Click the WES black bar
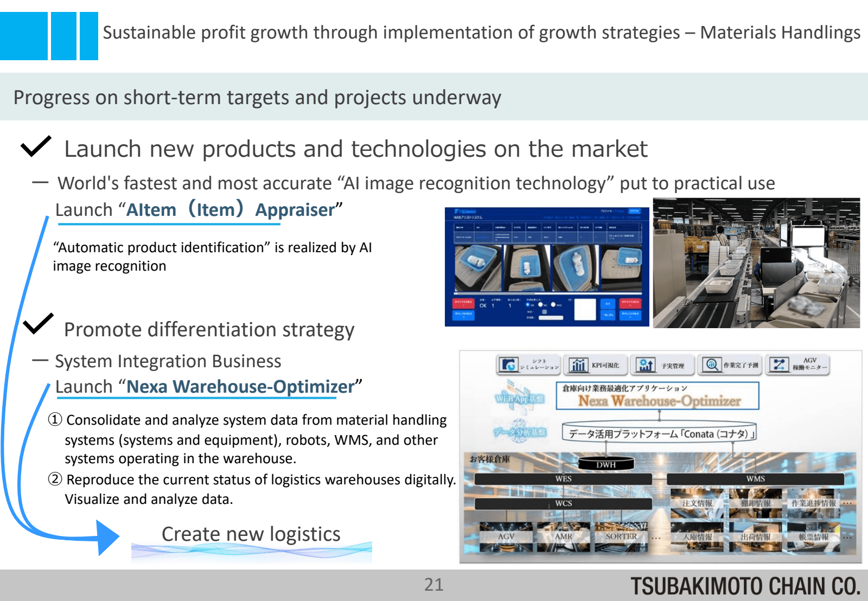This screenshot has width=868, height=601. [x=564, y=479]
